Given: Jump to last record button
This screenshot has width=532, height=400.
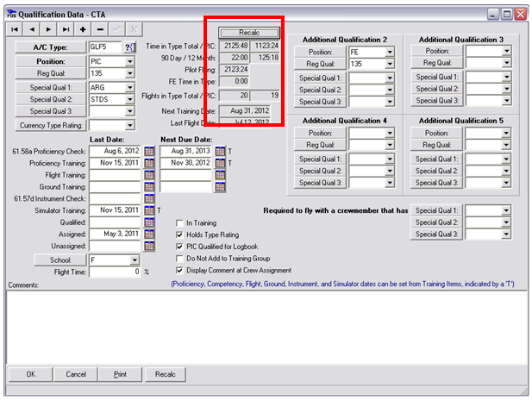Looking at the screenshot, I should [x=66, y=29].
